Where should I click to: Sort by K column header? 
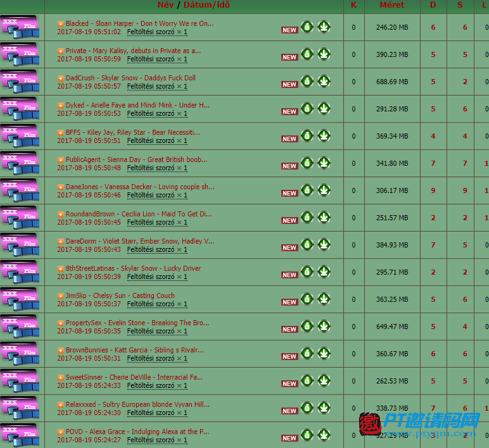tap(353, 4)
